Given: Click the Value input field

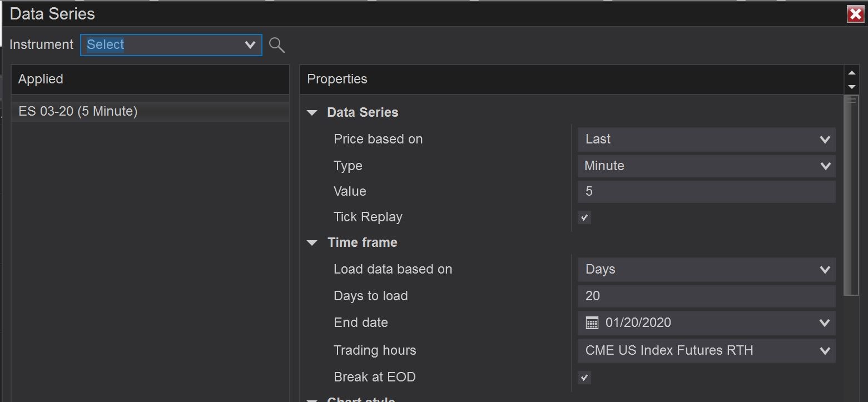Looking at the screenshot, I should 706,192.
